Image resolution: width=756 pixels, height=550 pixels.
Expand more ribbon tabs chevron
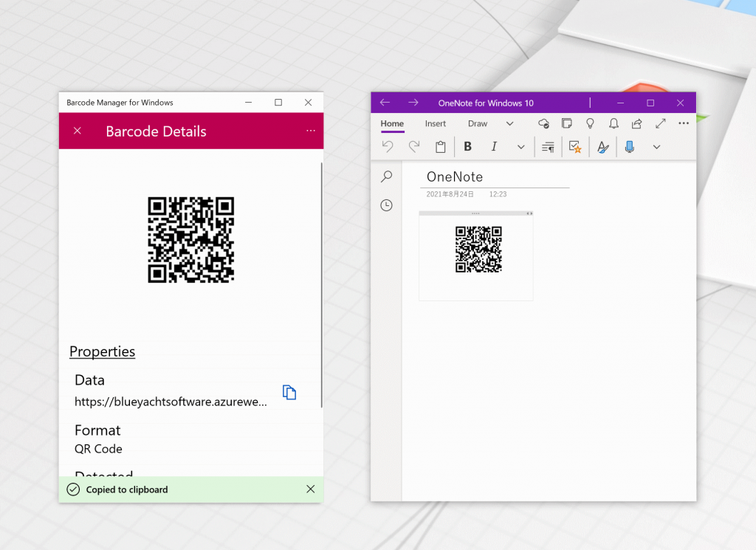[x=509, y=124]
